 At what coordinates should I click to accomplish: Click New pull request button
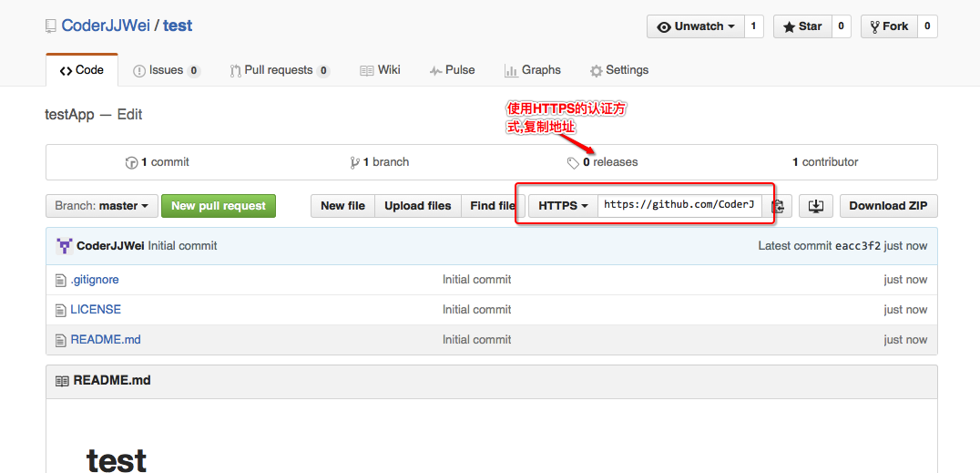click(x=219, y=206)
